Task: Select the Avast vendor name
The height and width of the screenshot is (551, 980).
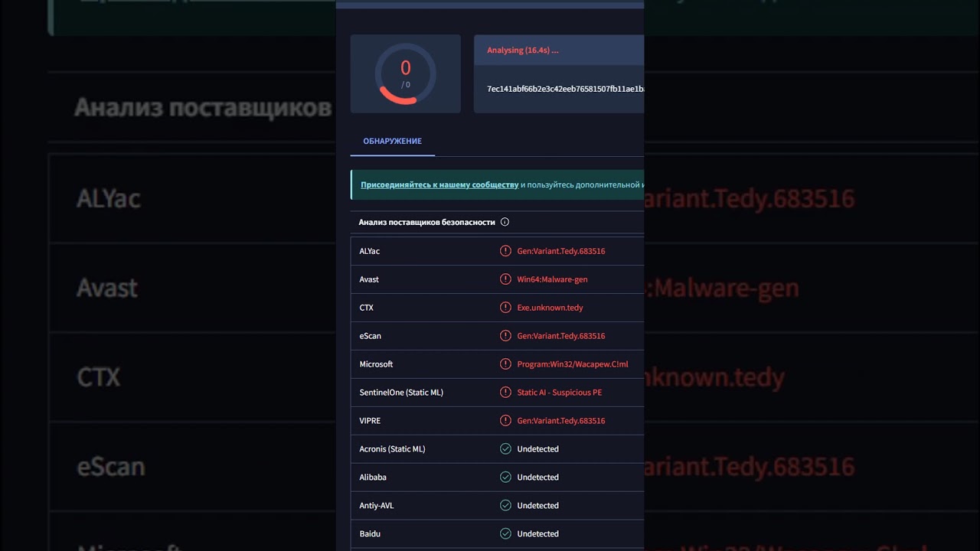Action: 369,279
